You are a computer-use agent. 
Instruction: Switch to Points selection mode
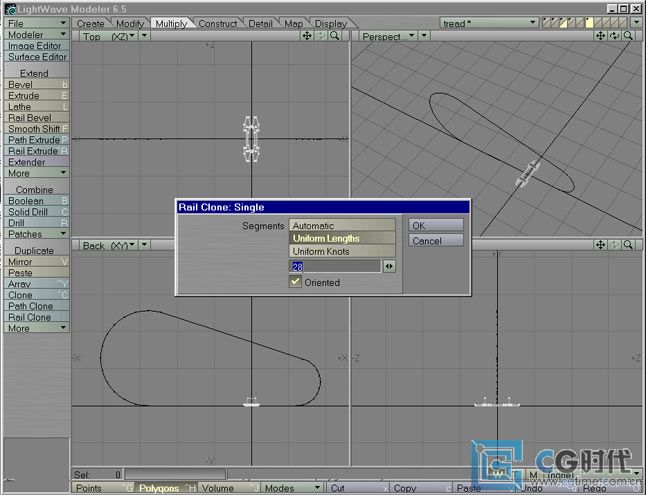[103, 488]
